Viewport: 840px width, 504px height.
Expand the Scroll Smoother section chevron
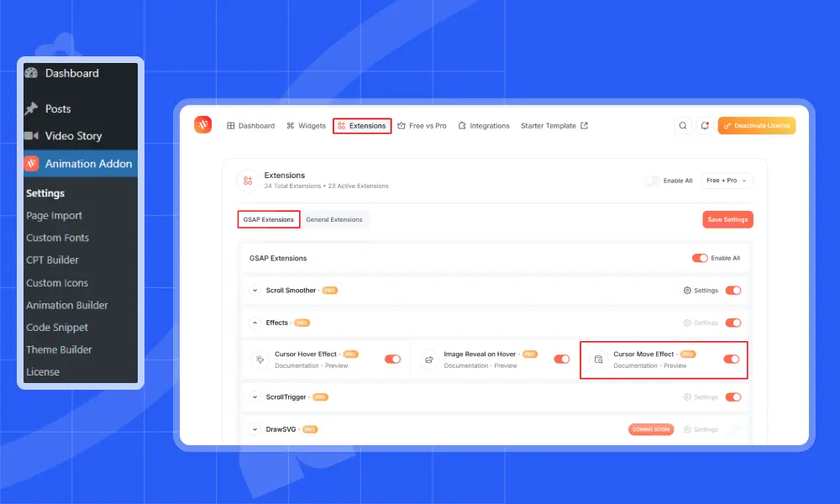coord(255,291)
